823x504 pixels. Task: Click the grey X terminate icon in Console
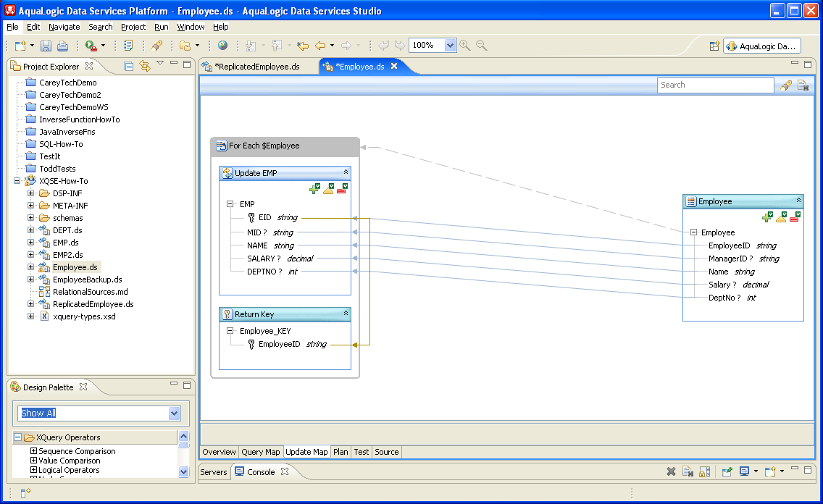click(671, 471)
